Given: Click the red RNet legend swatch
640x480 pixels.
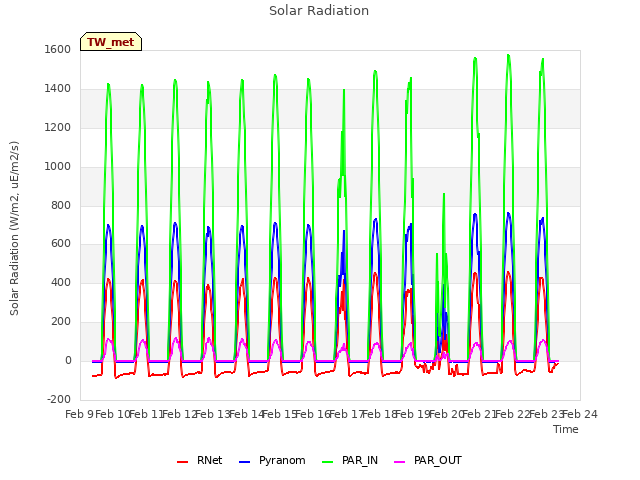Looking at the screenshot, I should 182,462.
